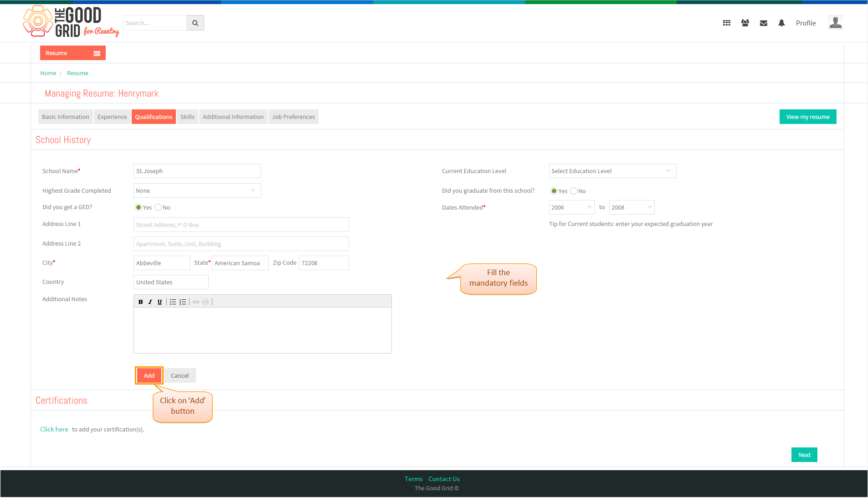
Task: Click the insert link icon
Action: point(196,302)
